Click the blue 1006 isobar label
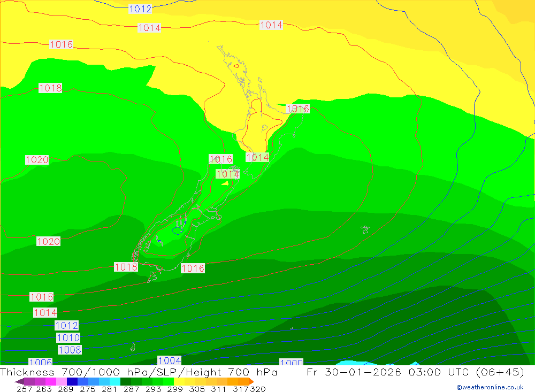Viewport: 535px width, 392px height. pyautogui.click(x=41, y=362)
